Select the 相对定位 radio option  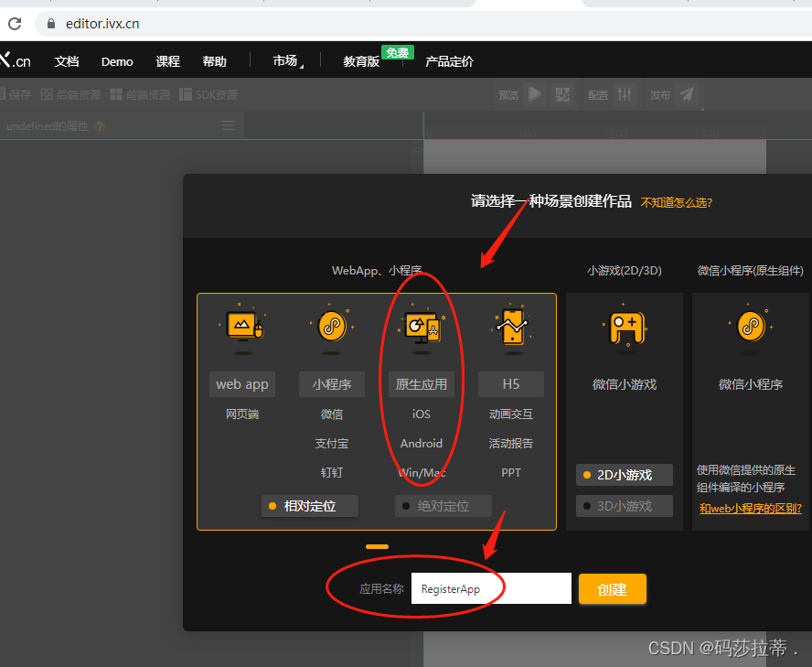pos(310,506)
